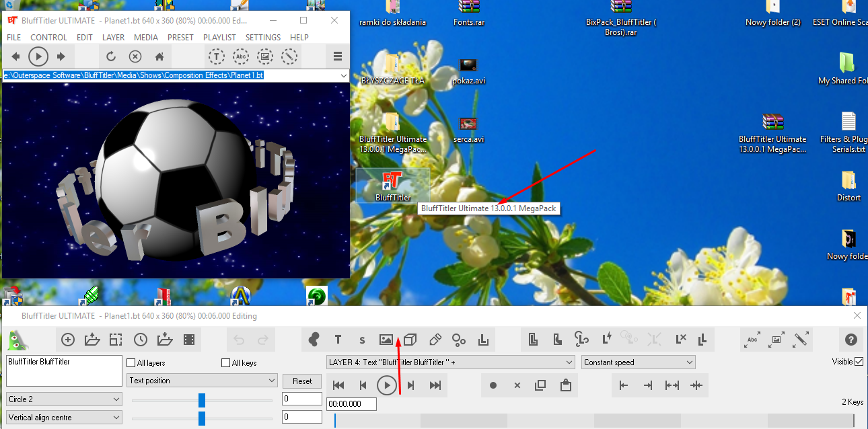
Task: Expand the Constant speed dropdown
Action: [638, 362]
